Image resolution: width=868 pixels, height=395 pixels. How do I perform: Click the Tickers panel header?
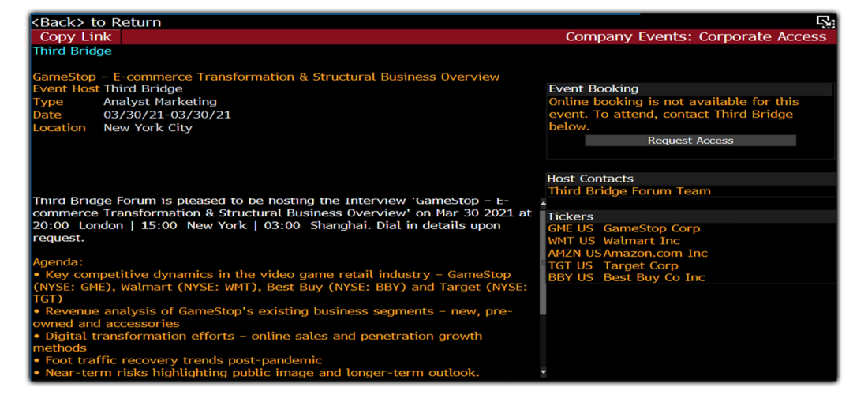(x=691, y=216)
